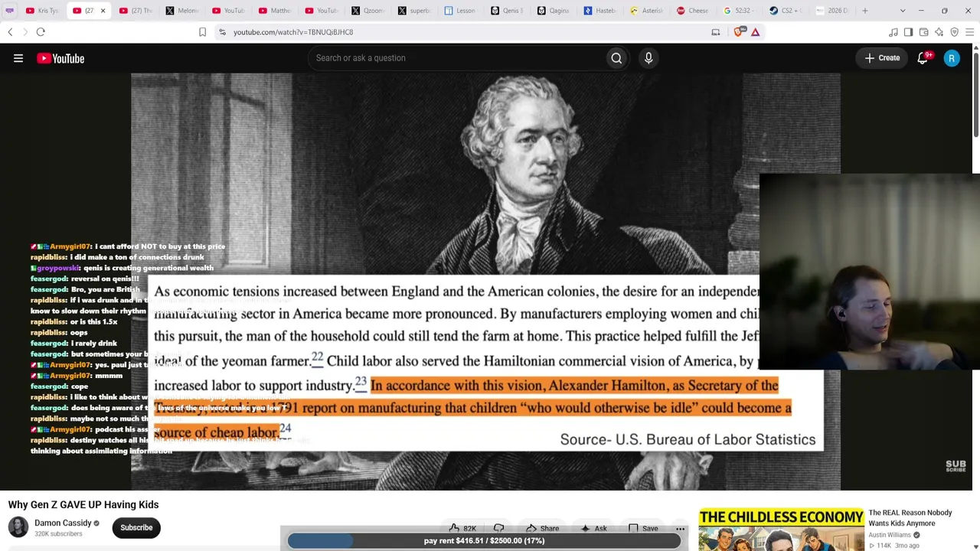Click the "320K subscribers" count
Screen dimensions: 980x551
[x=58, y=533]
